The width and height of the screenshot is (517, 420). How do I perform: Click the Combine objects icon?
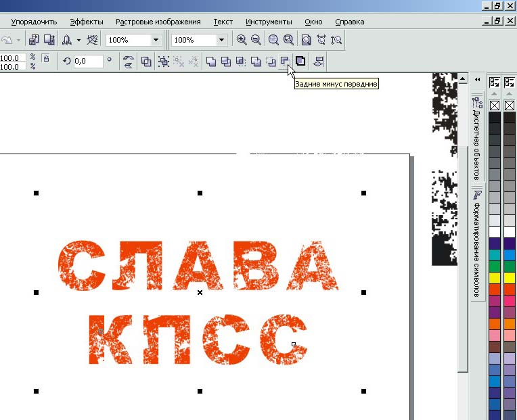[146, 62]
